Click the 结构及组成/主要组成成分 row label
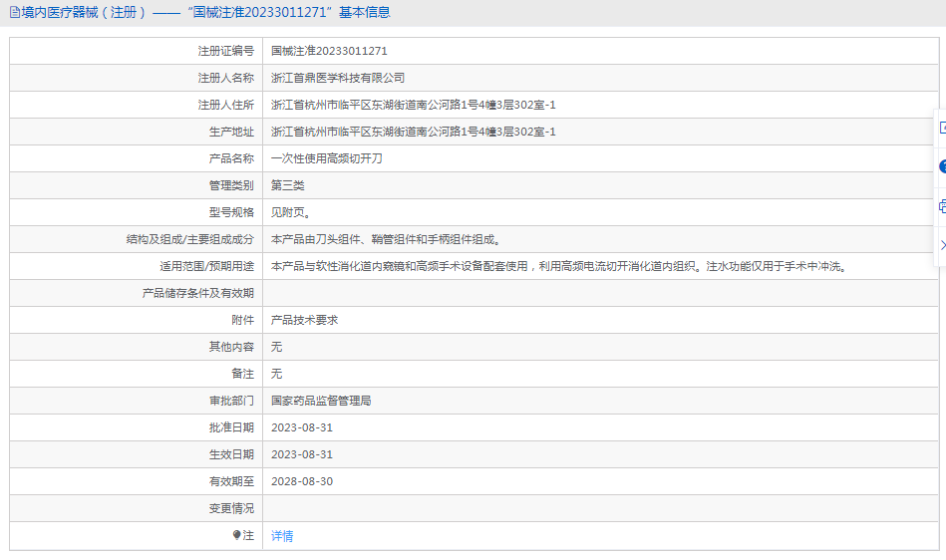 [x=190, y=239]
